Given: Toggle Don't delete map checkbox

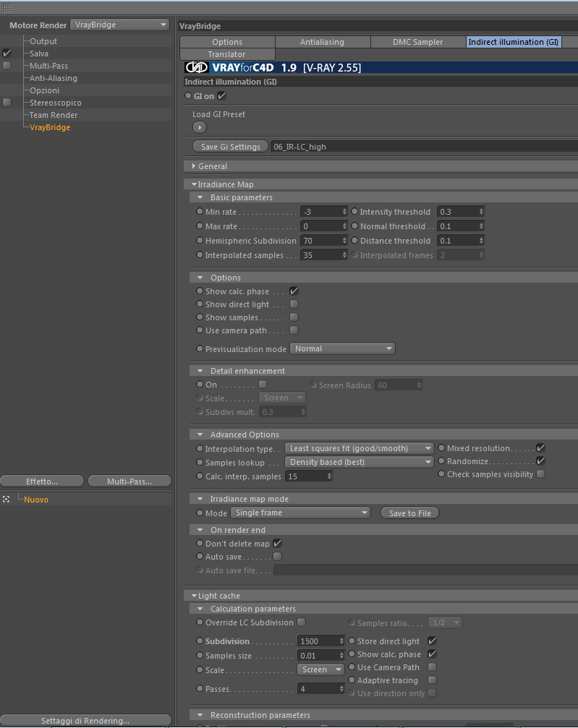Looking at the screenshot, I should (277, 543).
